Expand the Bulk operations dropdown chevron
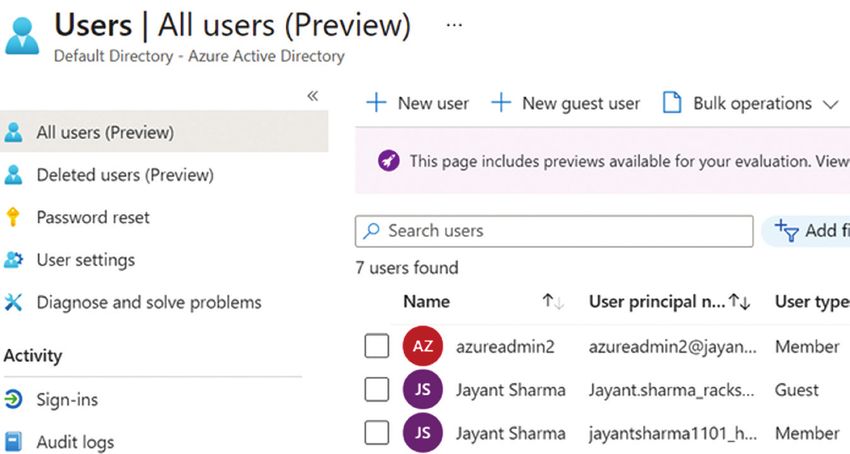 pos(830,104)
